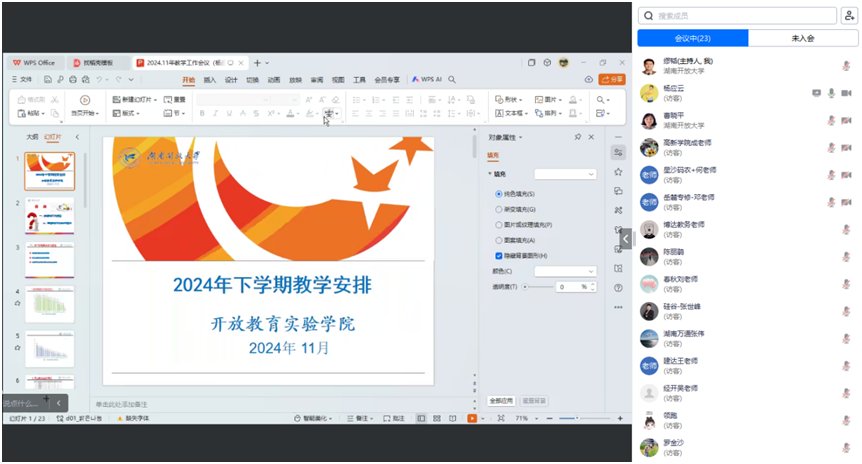Expand the 新建幻灯片 dropdown

point(164,100)
